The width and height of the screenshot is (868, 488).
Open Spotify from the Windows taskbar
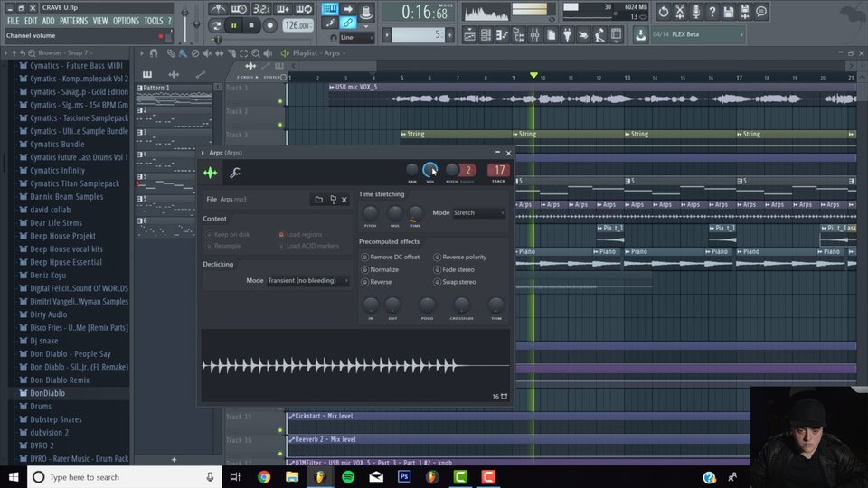pos(347,477)
